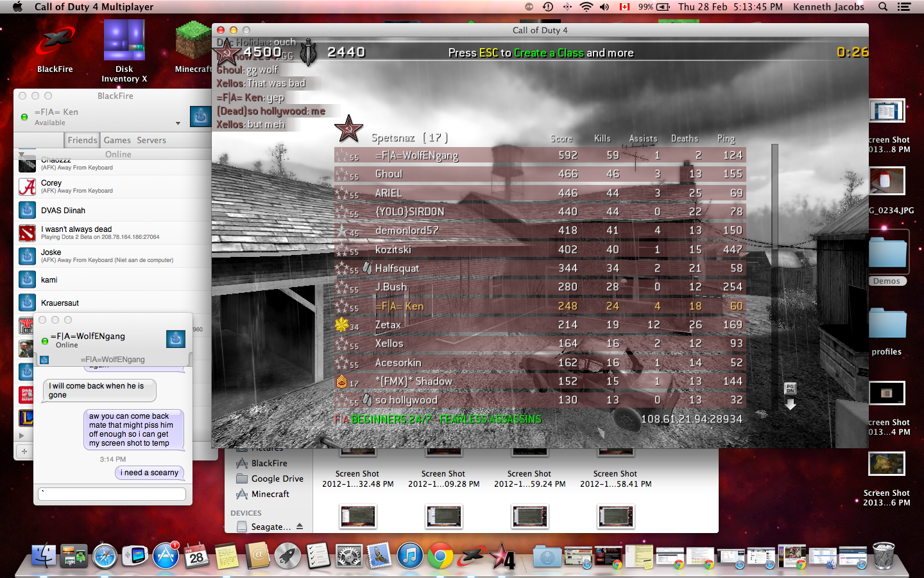Click Call of Duty 4 Dock icon
Image resolution: width=924 pixels, height=578 pixels.
[502, 556]
